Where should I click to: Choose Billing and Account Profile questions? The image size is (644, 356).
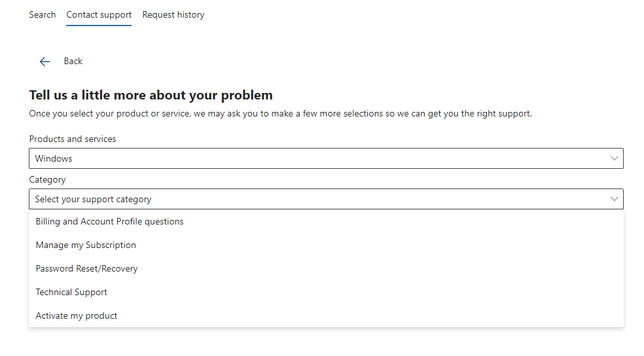[x=326, y=222]
